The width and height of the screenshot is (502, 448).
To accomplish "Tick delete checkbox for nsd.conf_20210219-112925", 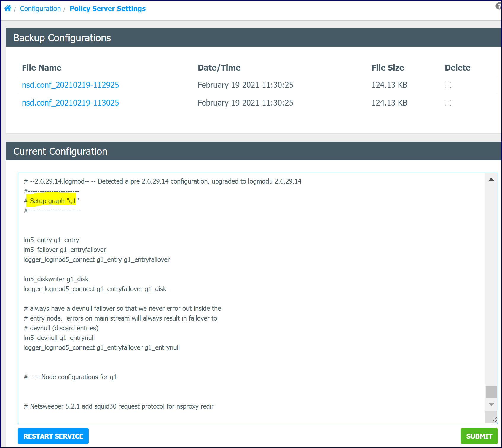I will pyautogui.click(x=448, y=85).
